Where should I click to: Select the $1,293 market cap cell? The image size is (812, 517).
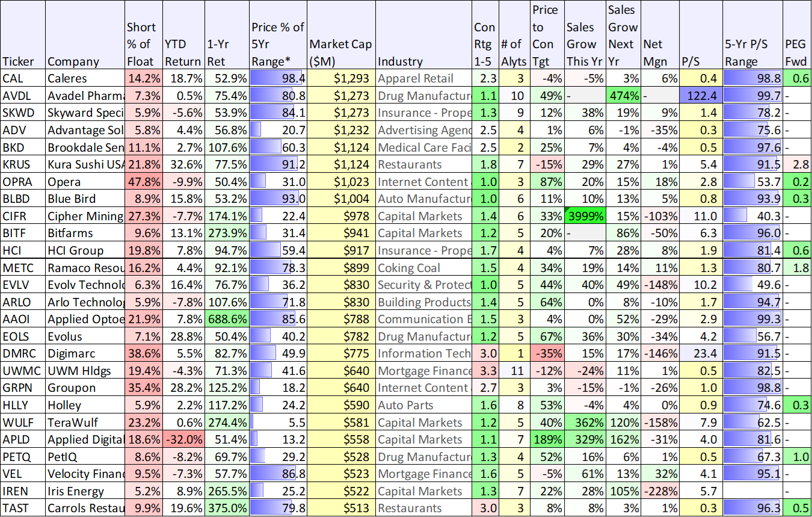coord(341,78)
